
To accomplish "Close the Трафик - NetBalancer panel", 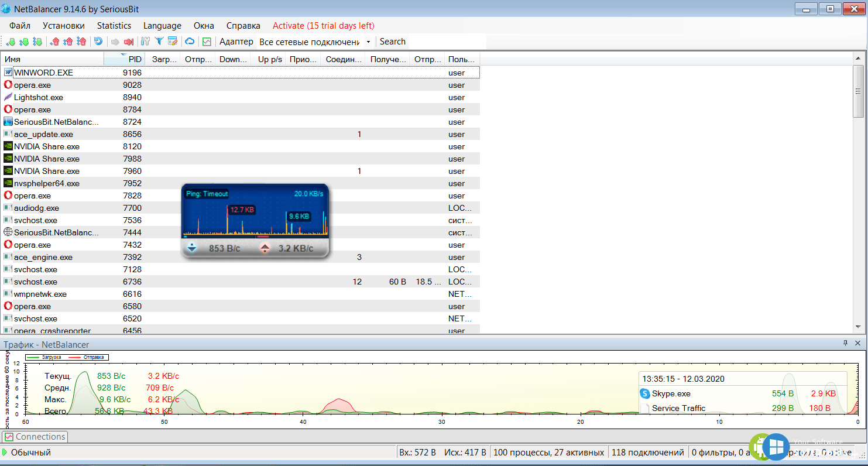I will 858,344.
